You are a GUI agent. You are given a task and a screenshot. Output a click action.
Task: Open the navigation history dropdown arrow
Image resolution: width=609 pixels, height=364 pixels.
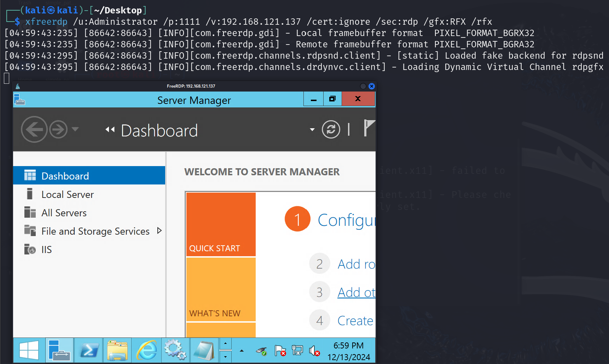(75, 129)
